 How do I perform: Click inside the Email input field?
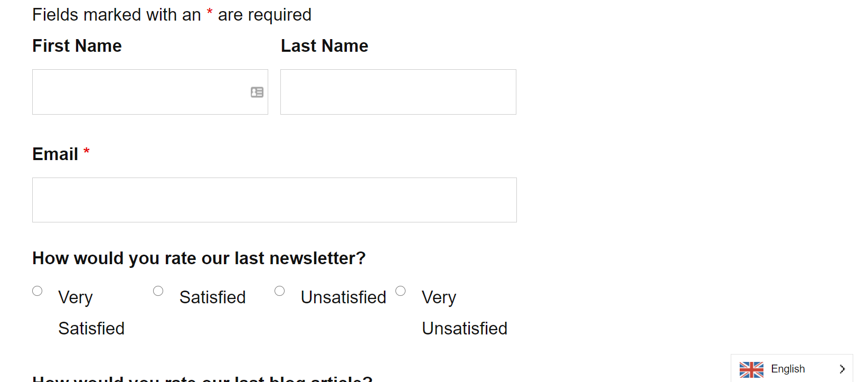tap(274, 200)
